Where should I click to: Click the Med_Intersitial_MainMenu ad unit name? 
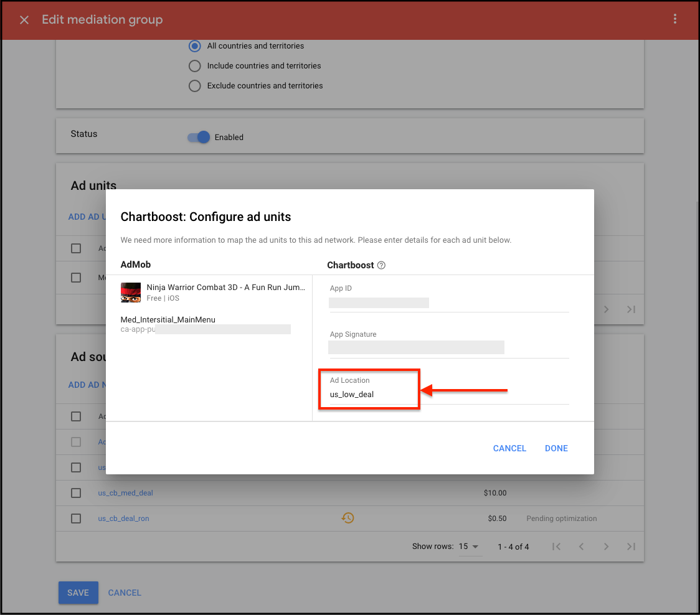[x=168, y=319]
